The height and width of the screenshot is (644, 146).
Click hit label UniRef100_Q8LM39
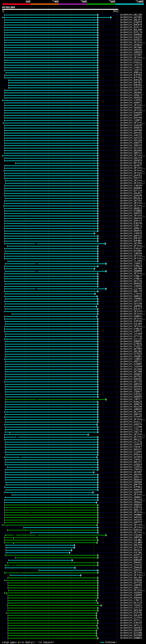point(131,545)
